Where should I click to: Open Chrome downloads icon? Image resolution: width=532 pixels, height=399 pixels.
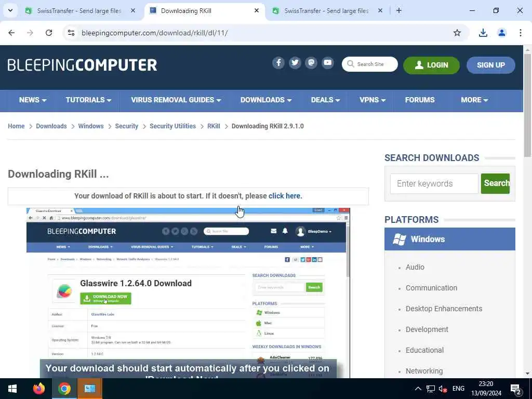tap(483, 33)
